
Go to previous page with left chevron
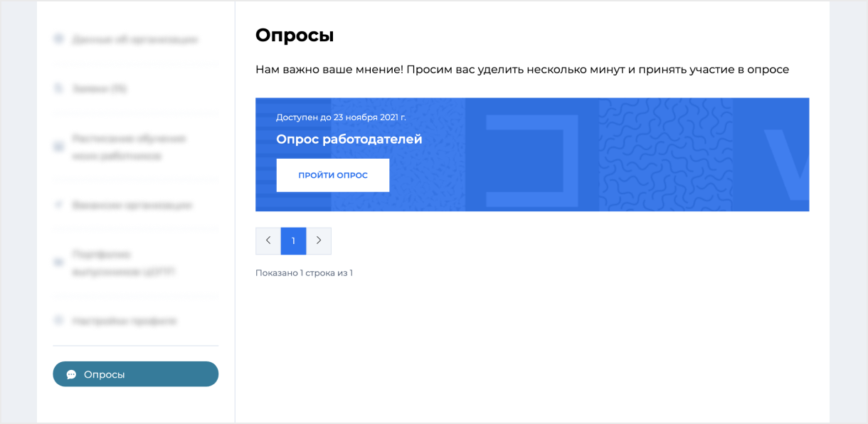pyautogui.click(x=268, y=240)
